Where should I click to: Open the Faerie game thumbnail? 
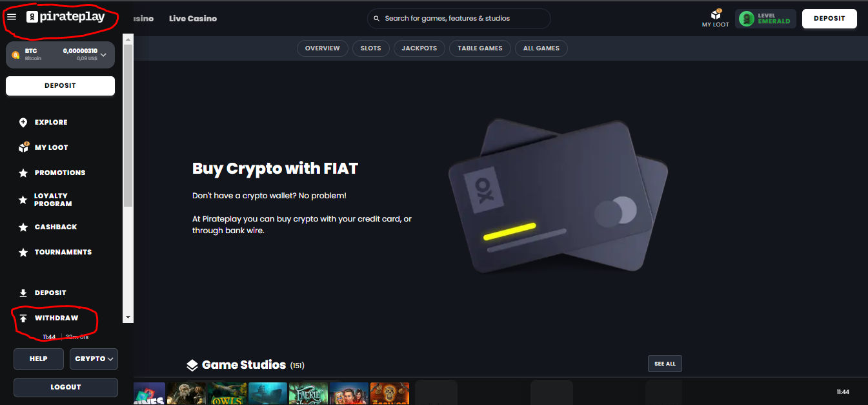pyautogui.click(x=308, y=393)
